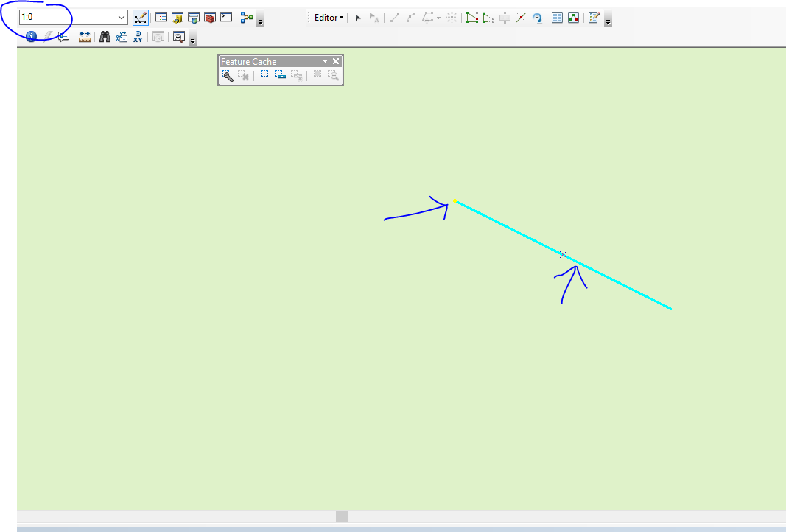This screenshot has width=786, height=532.
Task: Click the yellow endpoint vertex of the line
Action: click(455, 201)
